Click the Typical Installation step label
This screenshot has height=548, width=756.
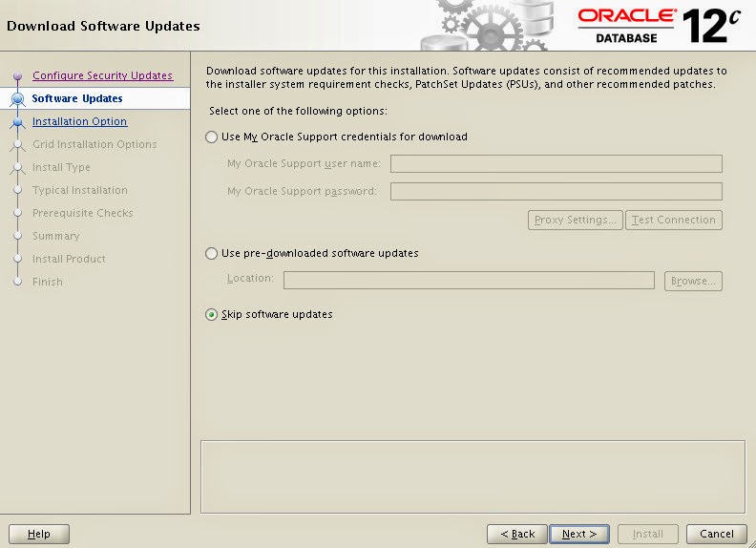coord(80,190)
